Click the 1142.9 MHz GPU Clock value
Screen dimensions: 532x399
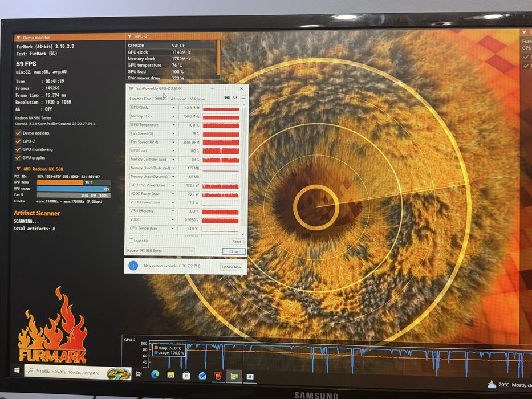point(189,108)
